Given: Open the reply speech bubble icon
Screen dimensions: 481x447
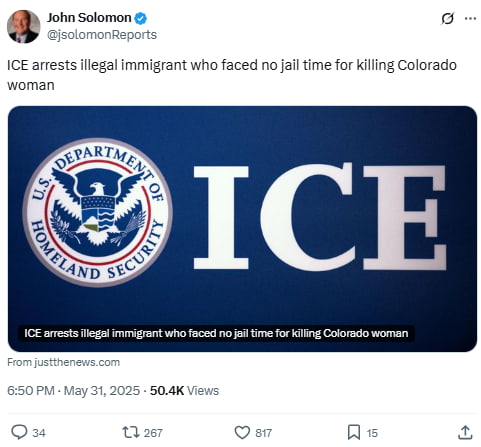Looking at the screenshot, I should tap(19, 432).
